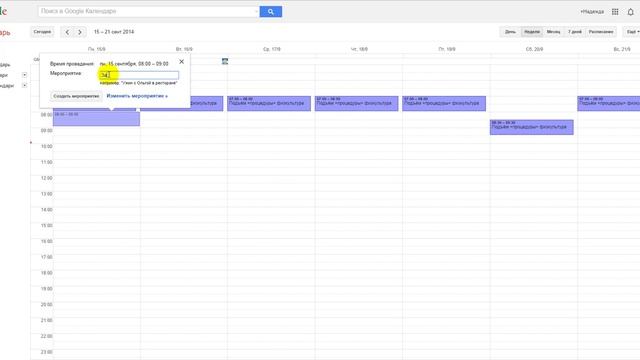Go to previous week with left arrow
The width and height of the screenshot is (640, 360).
click(x=67, y=32)
